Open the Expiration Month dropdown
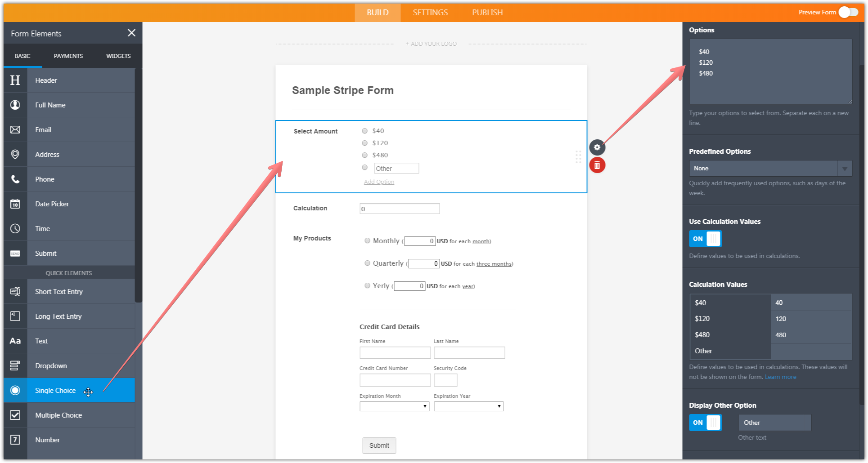This screenshot has height=463, width=868. pyautogui.click(x=394, y=406)
